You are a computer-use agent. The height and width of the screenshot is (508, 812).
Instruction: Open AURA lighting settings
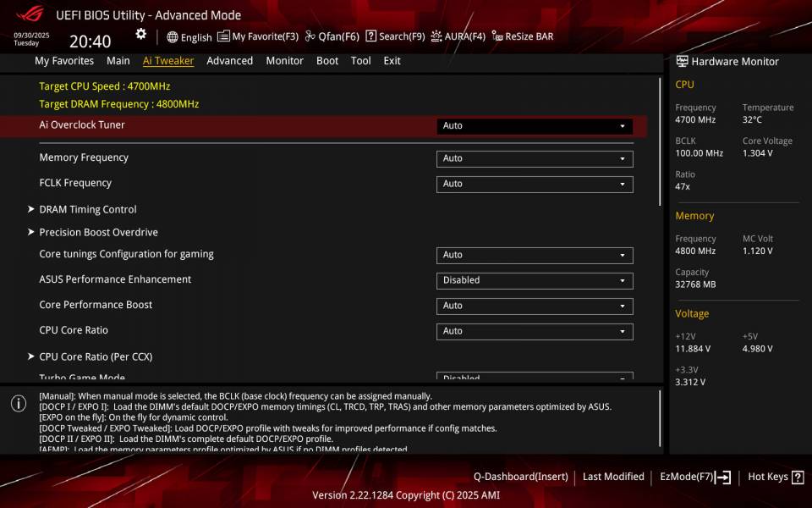(458, 36)
